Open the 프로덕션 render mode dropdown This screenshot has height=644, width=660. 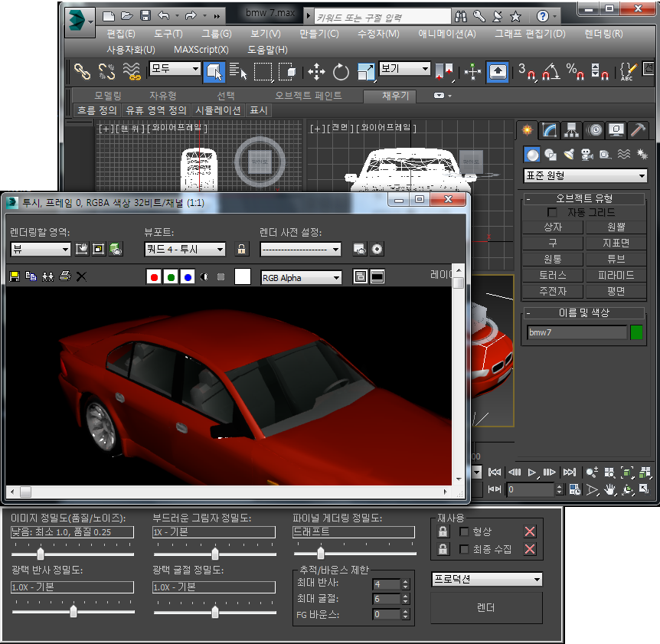[487, 580]
